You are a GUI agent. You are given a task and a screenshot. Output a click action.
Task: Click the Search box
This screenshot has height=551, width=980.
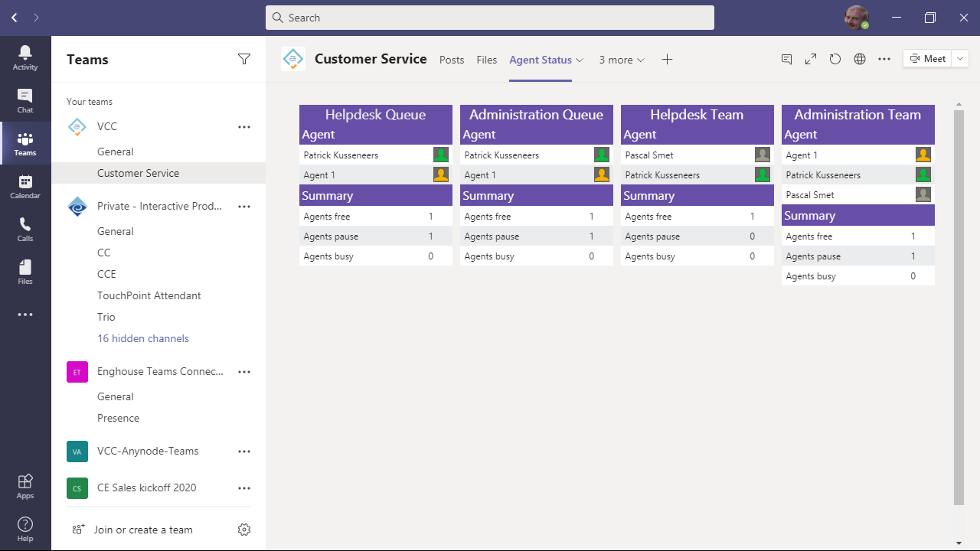[x=490, y=18]
